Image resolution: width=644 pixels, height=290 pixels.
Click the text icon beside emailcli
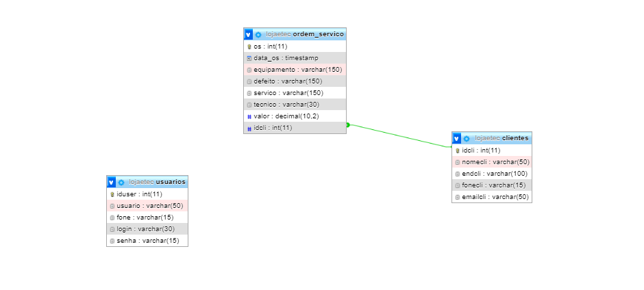click(458, 197)
